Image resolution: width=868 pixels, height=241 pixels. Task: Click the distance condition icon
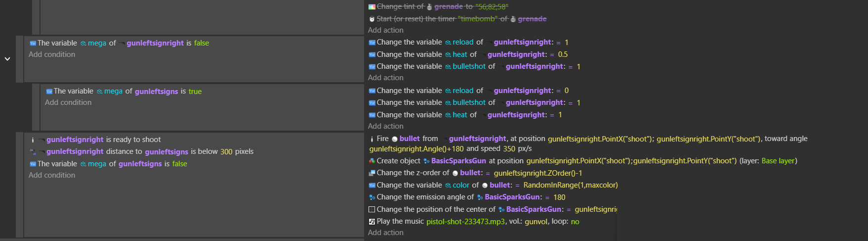[33, 151]
